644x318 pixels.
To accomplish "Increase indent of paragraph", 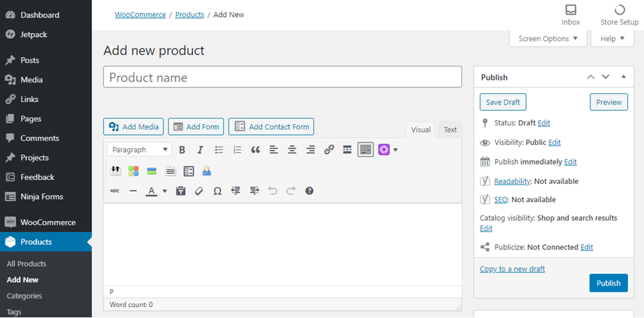I will coord(254,191).
